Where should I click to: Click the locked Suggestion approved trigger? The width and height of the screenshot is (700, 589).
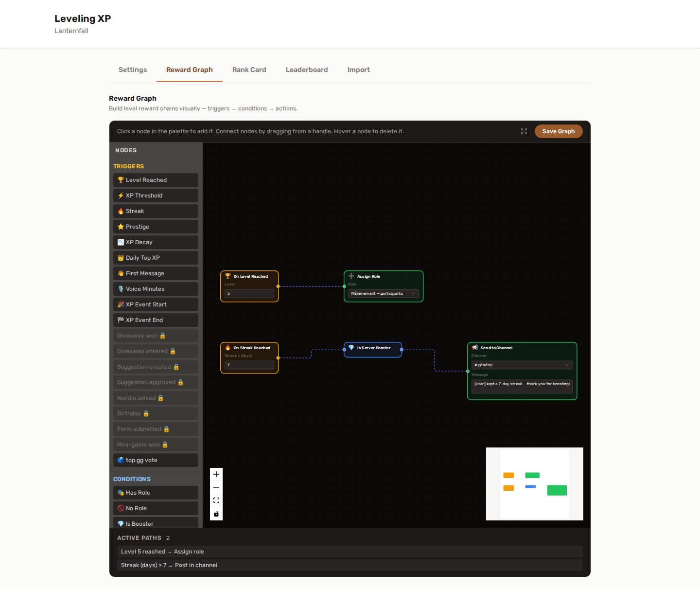pos(156,382)
